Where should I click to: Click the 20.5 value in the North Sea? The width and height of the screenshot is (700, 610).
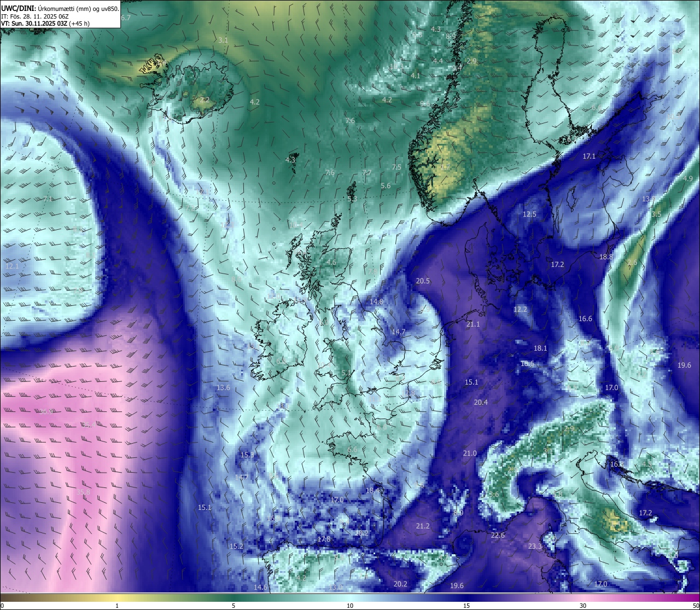(423, 281)
